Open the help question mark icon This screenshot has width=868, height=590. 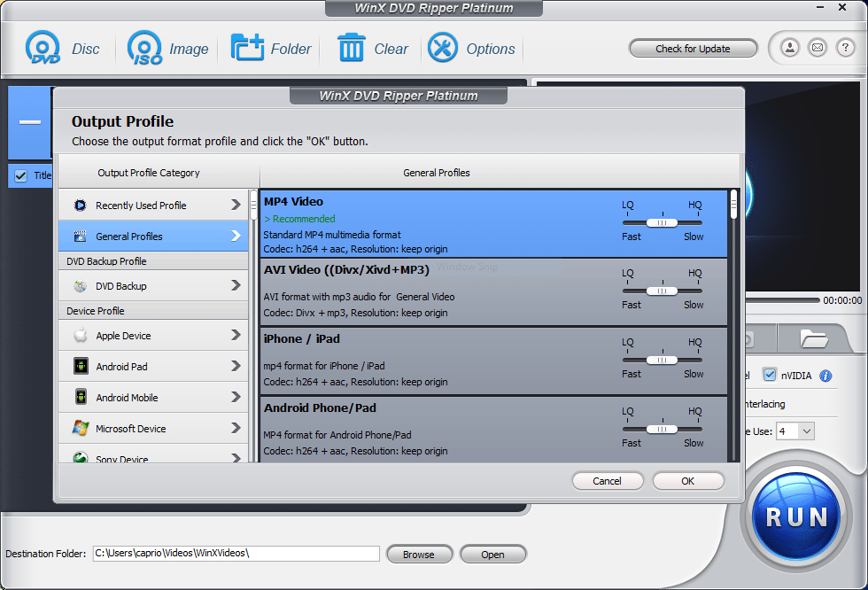[x=845, y=48]
